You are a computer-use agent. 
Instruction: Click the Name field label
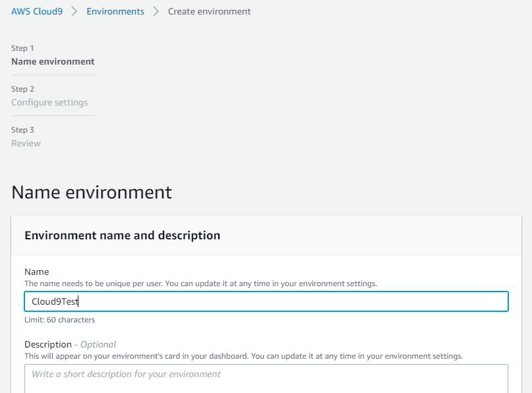(x=37, y=272)
